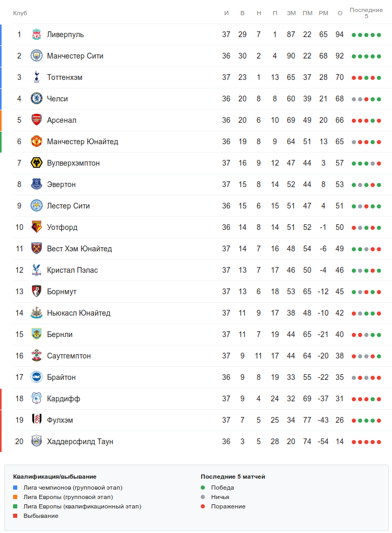Screen dimensions: 392x533
Task: Click the green Победа legend dot
Action: [x=203, y=488]
